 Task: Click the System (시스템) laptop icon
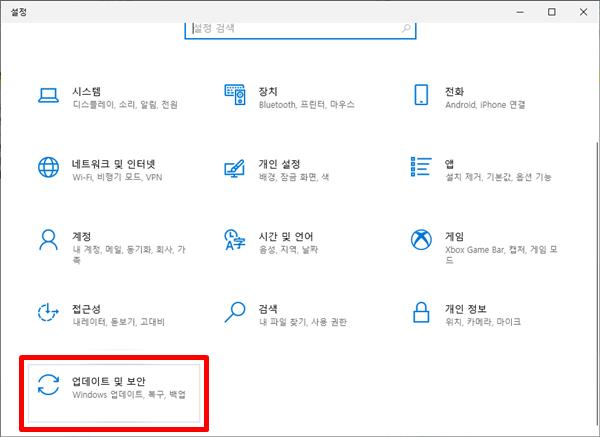(x=48, y=95)
